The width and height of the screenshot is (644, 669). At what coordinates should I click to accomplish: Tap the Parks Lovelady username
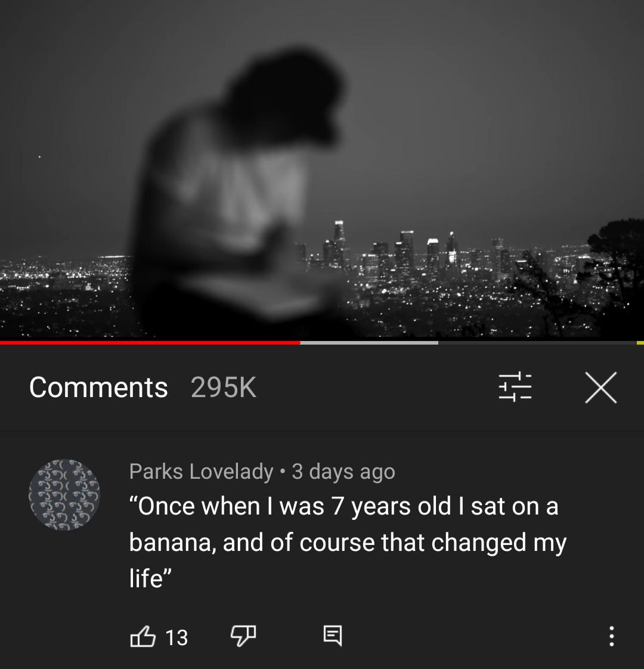tap(201, 472)
